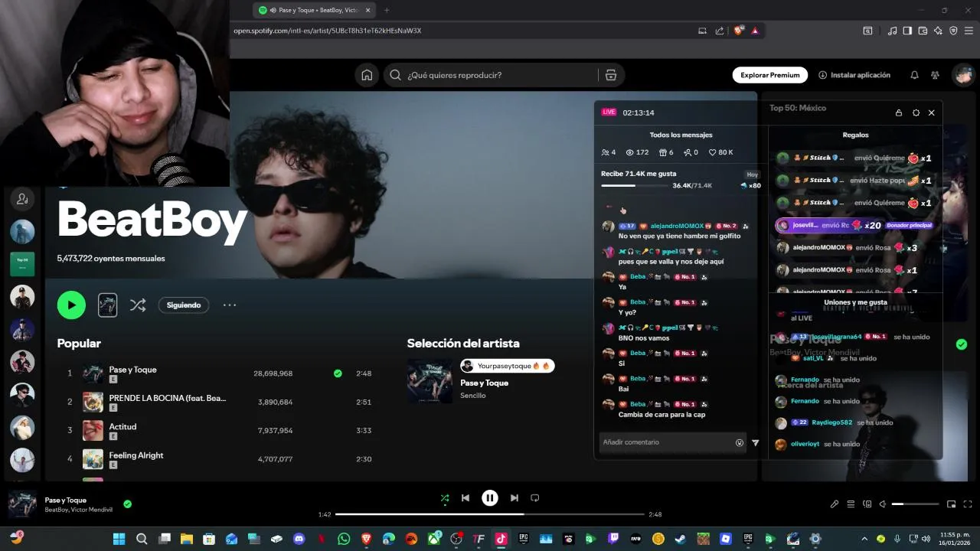Open the Spotify profile avatar menu
Image resolution: width=980 pixels, height=551 pixels.
963,75
